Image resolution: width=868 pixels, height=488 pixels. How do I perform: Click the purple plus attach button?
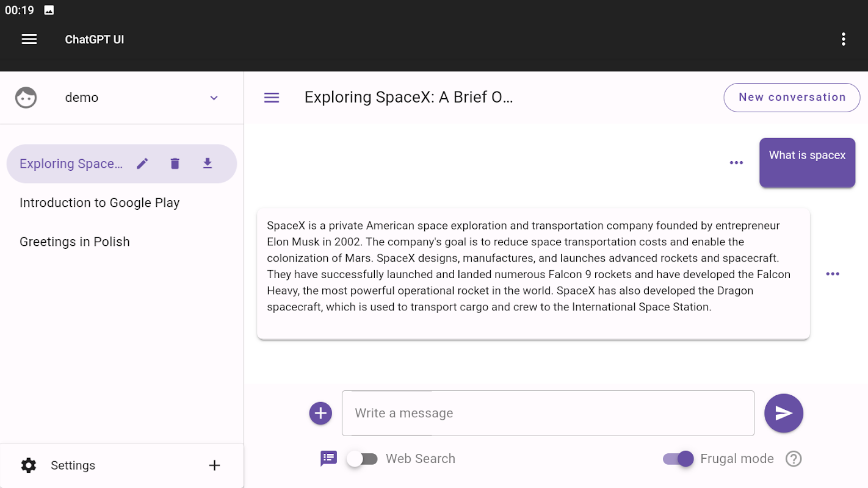pyautogui.click(x=320, y=414)
